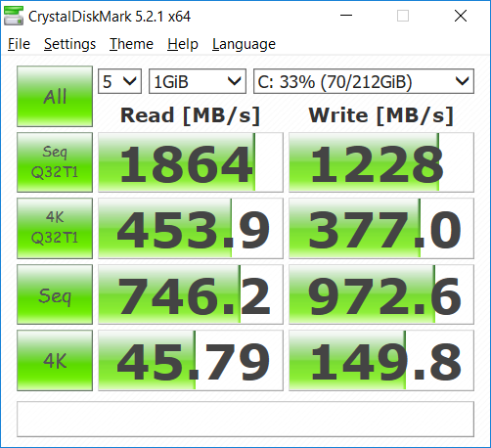Expand the test count dropdown showing 5
The image size is (491, 448).
(119, 81)
